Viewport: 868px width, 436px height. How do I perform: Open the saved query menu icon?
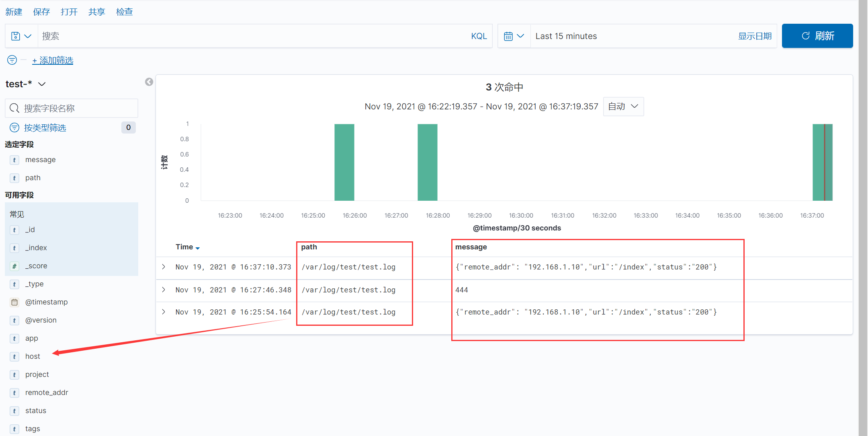tap(21, 36)
